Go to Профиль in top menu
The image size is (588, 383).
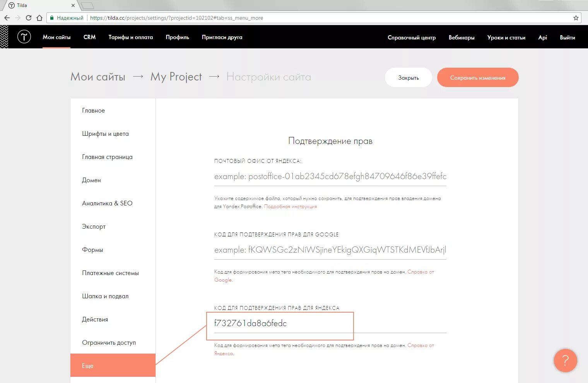tap(178, 37)
